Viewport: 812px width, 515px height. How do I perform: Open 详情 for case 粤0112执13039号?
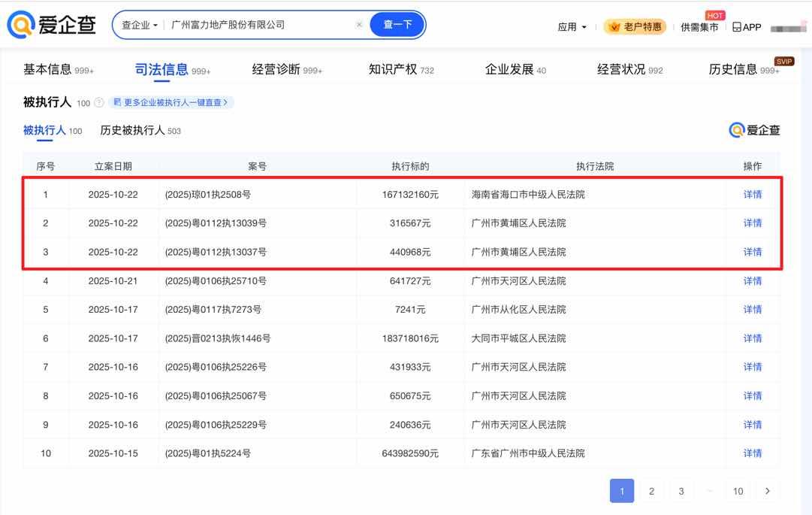(753, 223)
